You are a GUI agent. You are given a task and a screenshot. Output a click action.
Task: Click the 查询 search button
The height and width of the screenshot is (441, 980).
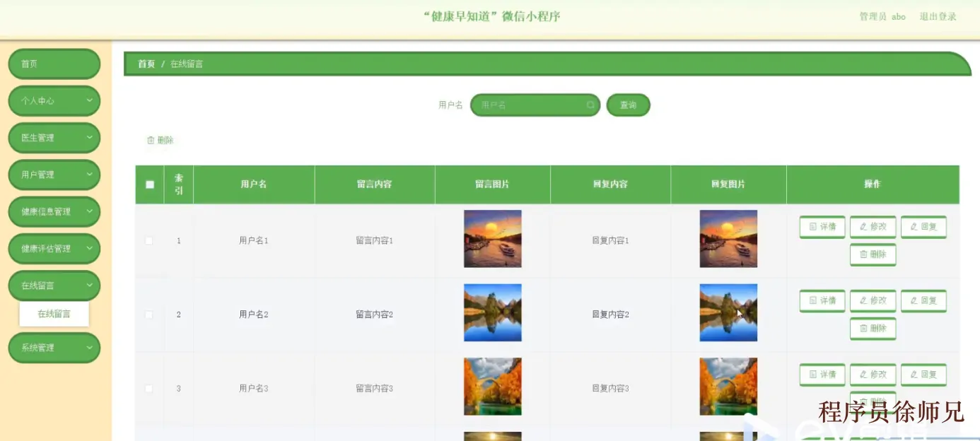coord(628,105)
